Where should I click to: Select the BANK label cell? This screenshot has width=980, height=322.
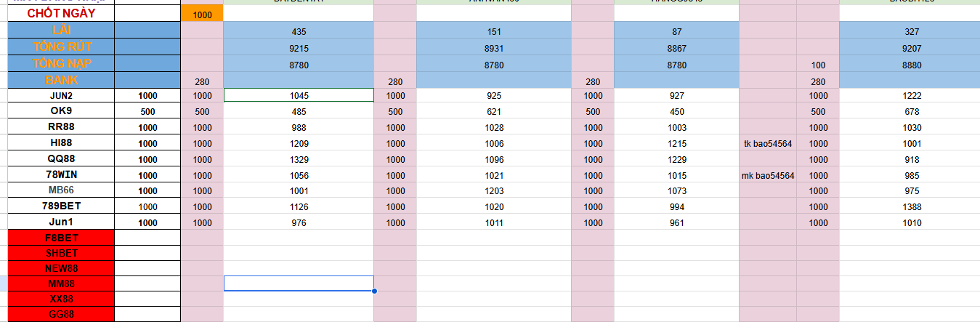pos(61,80)
